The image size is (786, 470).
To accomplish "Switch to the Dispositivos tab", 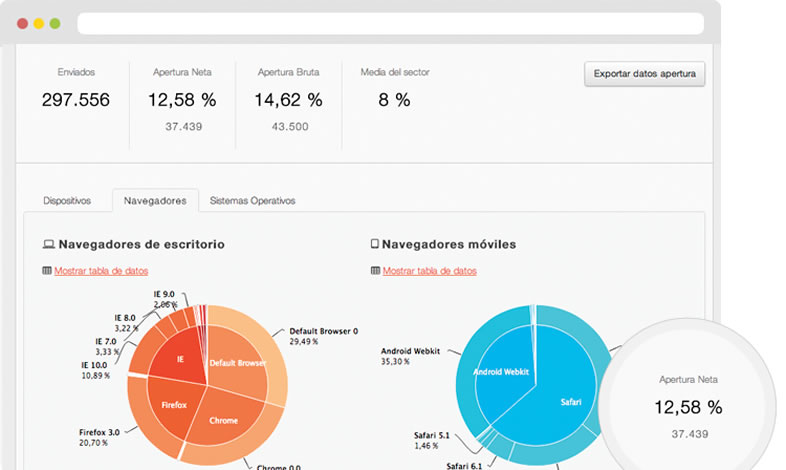I will (67, 200).
